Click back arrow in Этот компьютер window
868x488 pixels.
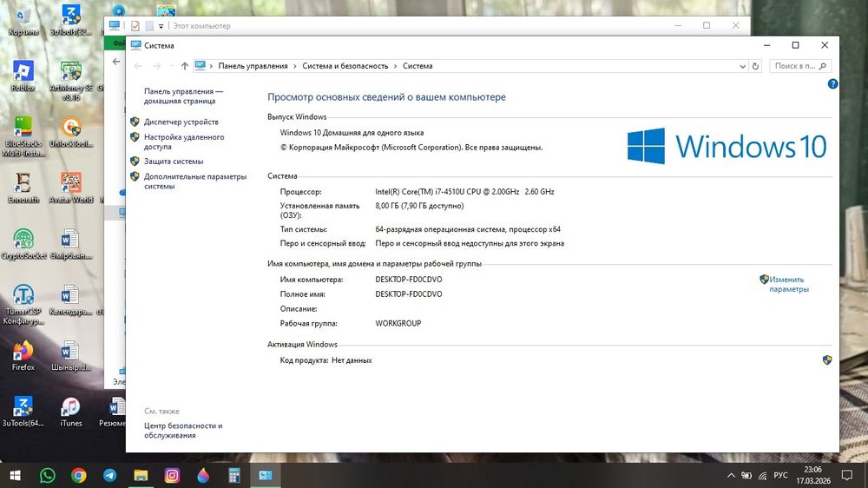116,62
